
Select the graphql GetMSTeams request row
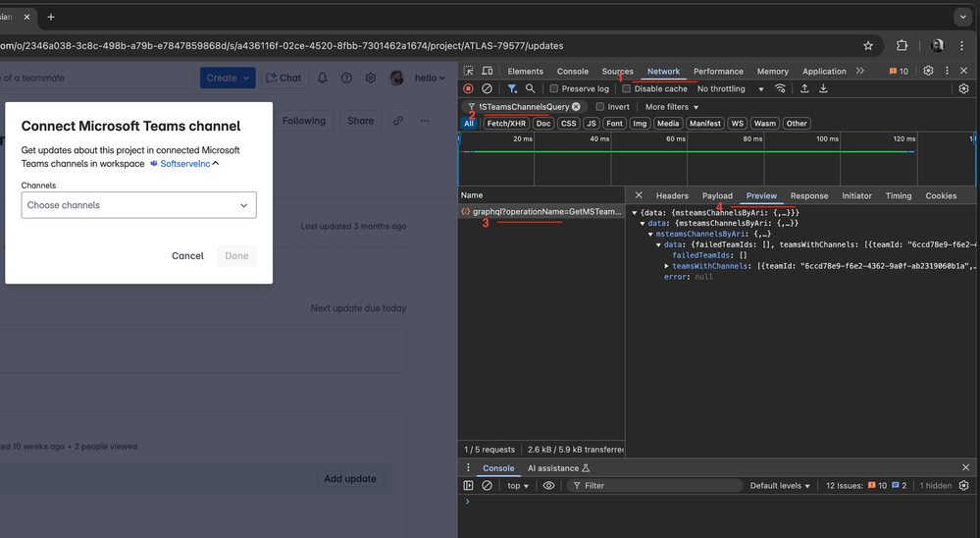coord(542,211)
